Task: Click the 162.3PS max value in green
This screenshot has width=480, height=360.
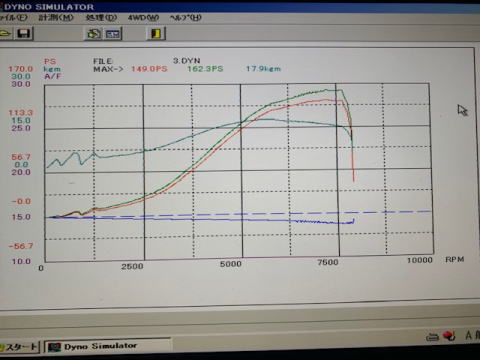Action: point(205,69)
